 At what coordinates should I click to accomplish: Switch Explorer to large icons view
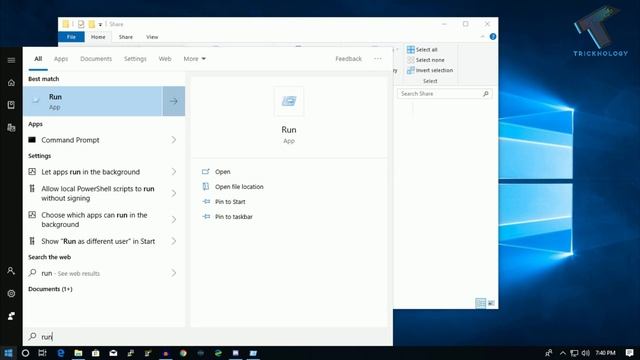pos(491,303)
